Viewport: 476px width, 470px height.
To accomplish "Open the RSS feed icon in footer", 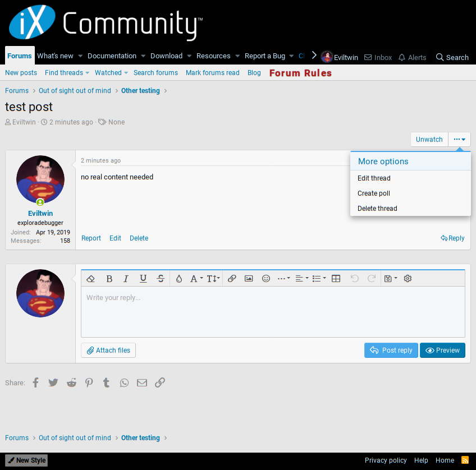I will pyautogui.click(x=465, y=460).
